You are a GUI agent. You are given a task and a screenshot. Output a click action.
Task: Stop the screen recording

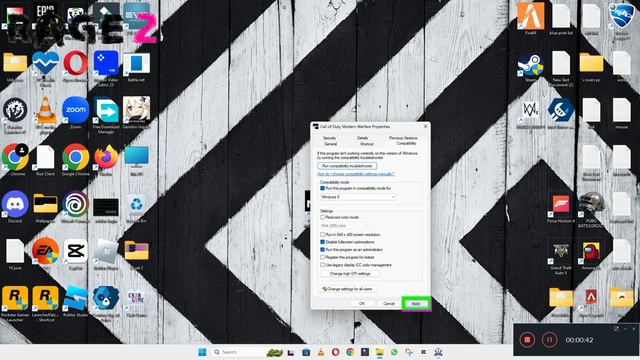[527, 340]
